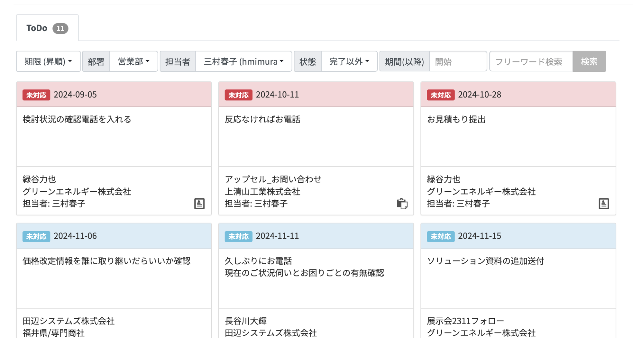Click the blue 未対応 badge dated 2024-11-06
This screenshot has height=364, width=633.
tap(36, 236)
